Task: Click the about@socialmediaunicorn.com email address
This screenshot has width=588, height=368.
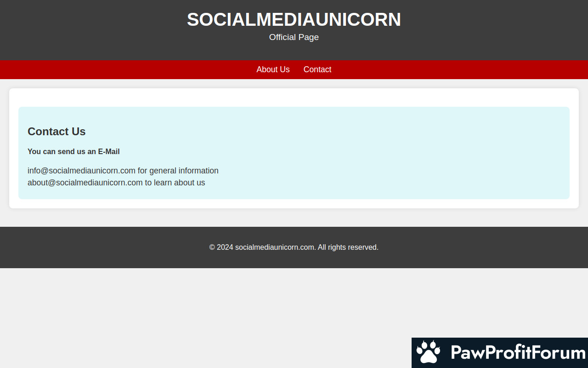Action: pos(85,183)
